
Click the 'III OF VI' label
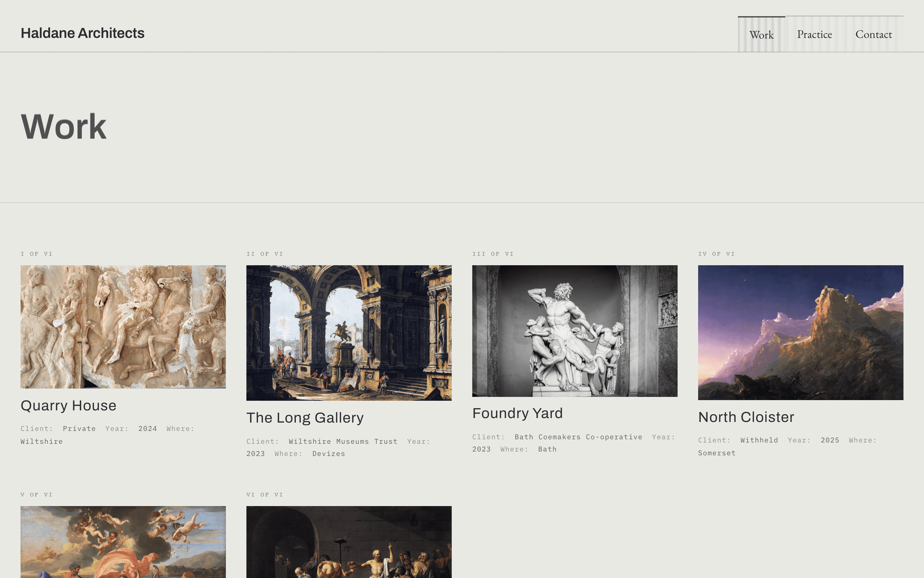point(493,254)
